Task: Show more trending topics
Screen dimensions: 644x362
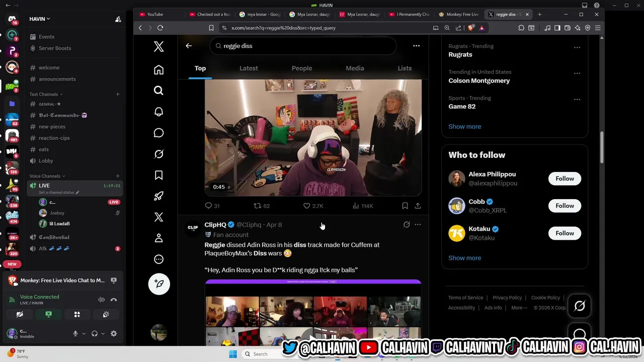Action: point(464,127)
